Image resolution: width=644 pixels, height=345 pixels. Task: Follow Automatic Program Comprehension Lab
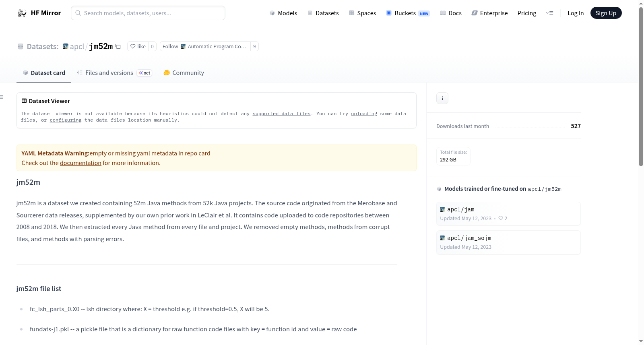coord(205,47)
